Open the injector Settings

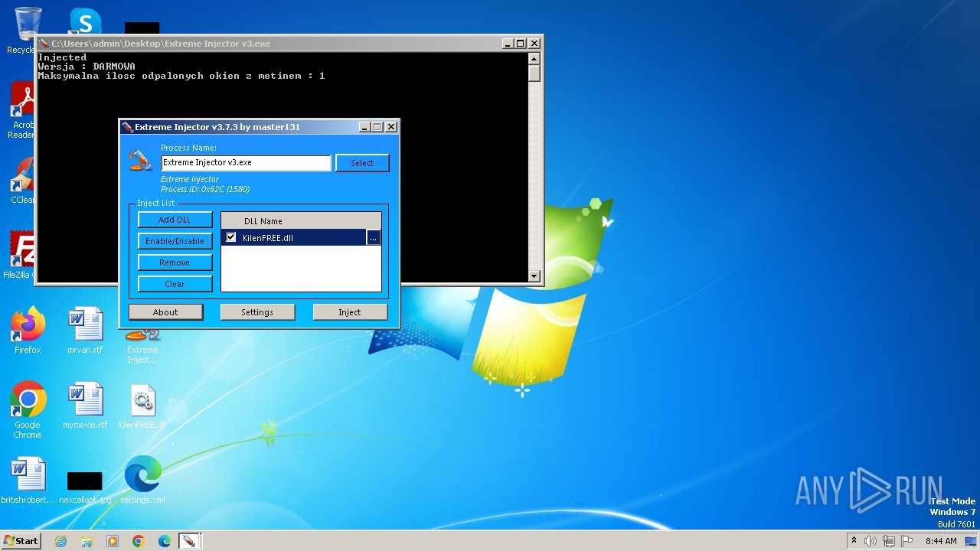pos(257,312)
